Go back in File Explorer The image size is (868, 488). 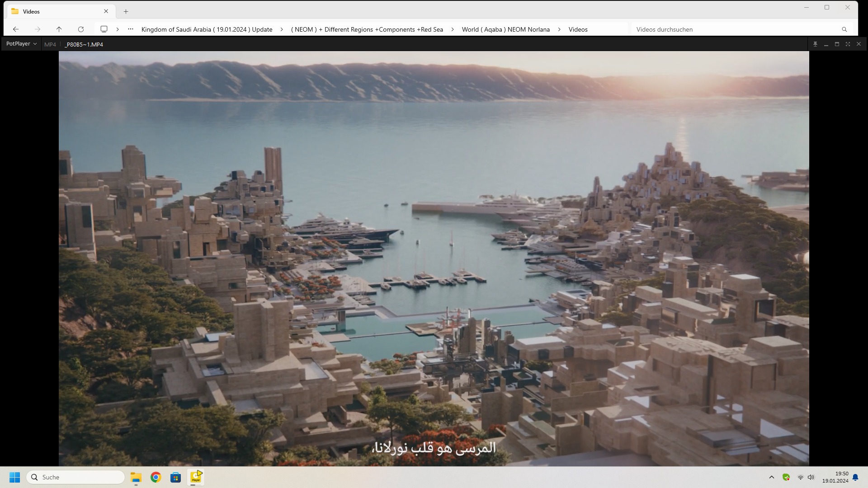pyautogui.click(x=16, y=29)
